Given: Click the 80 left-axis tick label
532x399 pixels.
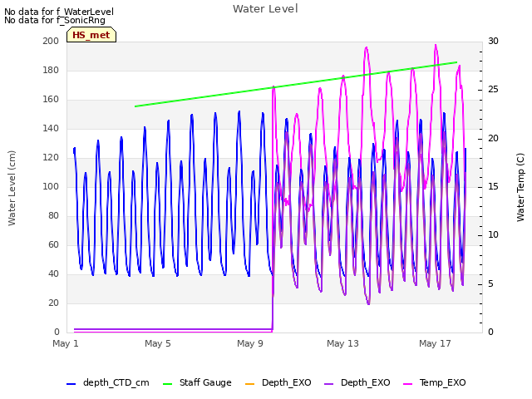Looking at the screenshot, I should [53, 216].
